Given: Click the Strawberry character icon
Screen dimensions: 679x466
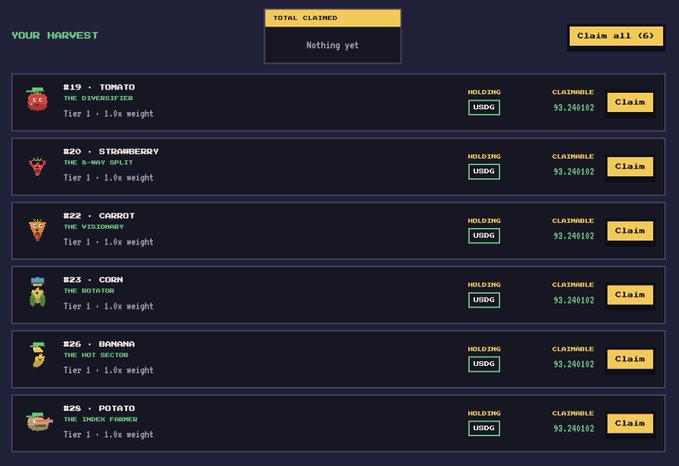Looking at the screenshot, I should [37, 167].
